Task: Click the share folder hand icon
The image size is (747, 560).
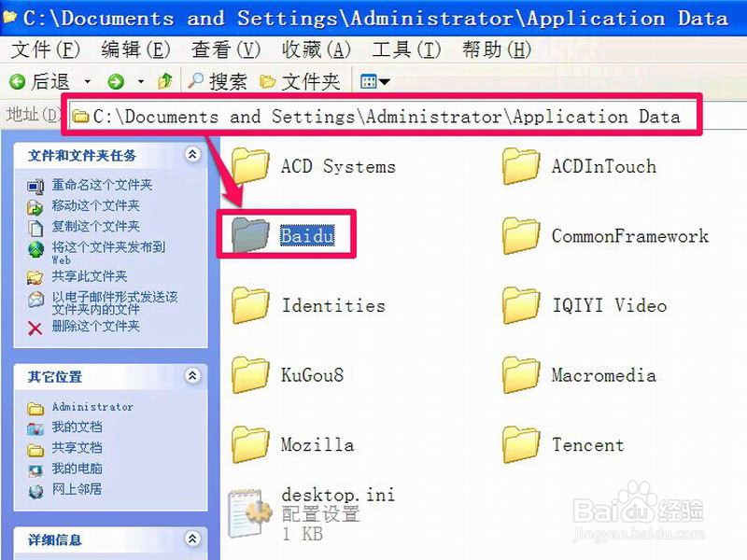Action: click(35, 277)
